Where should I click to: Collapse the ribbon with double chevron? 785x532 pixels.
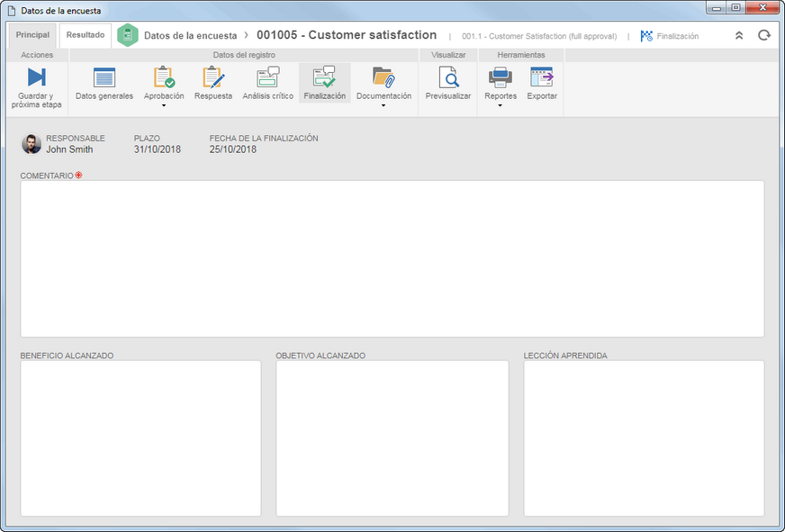click(739, 35)
